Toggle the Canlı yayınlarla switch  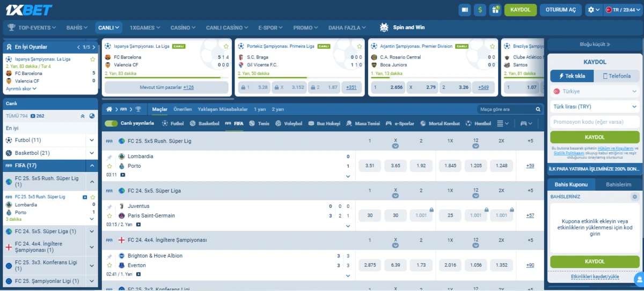(111, 123)
